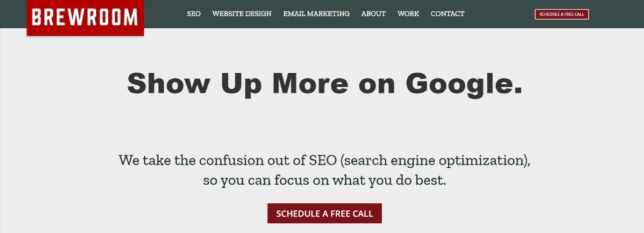Click the word 'More' in the headline
Viewport: 644px width, 233px height.
(x=310, y=83)
